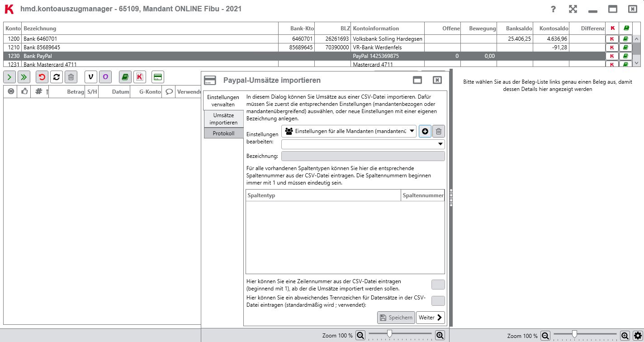Click the Weiter button

[430, 318]
